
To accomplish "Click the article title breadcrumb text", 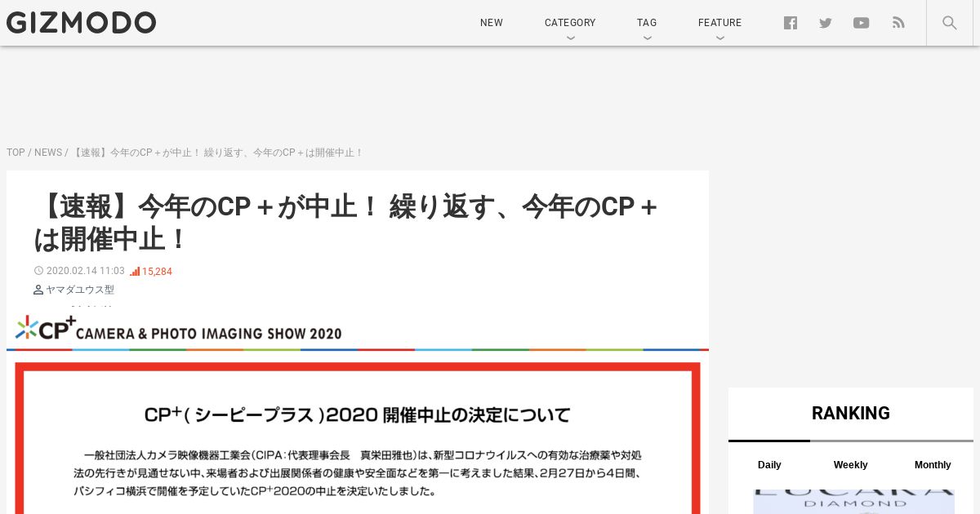I will (x=217, y=153).
